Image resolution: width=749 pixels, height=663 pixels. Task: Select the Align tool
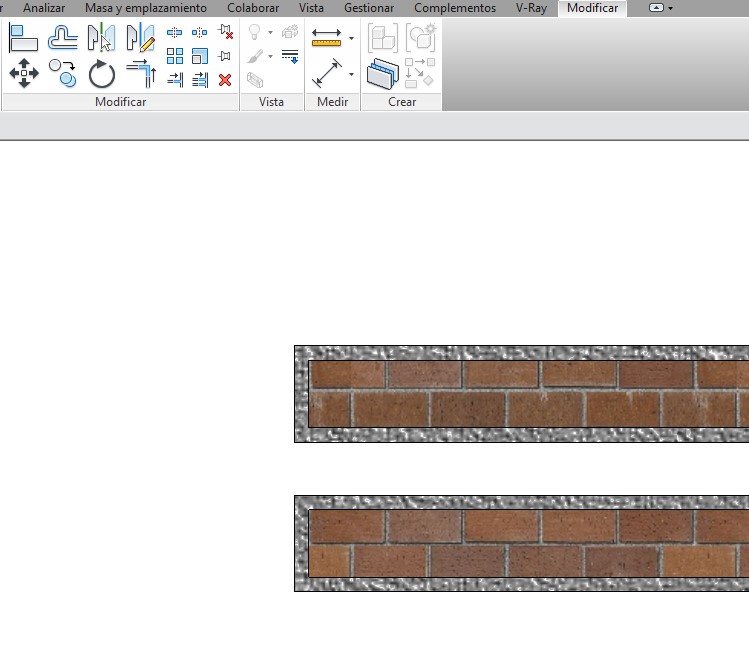[23, 38]
